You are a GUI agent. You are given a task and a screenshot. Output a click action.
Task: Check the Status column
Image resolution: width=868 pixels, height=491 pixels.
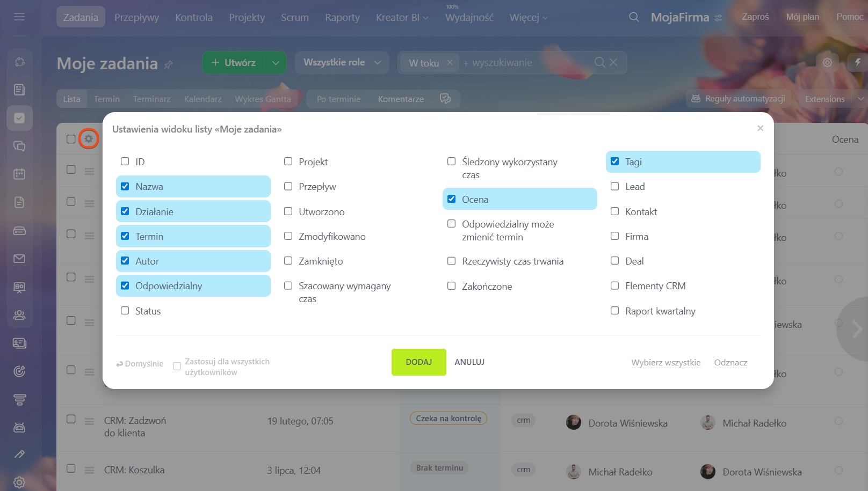tap(125, 311)
